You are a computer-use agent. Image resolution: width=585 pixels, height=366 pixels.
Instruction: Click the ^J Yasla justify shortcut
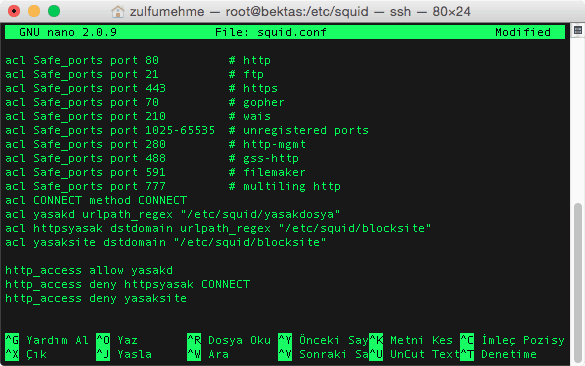[124, 354]
